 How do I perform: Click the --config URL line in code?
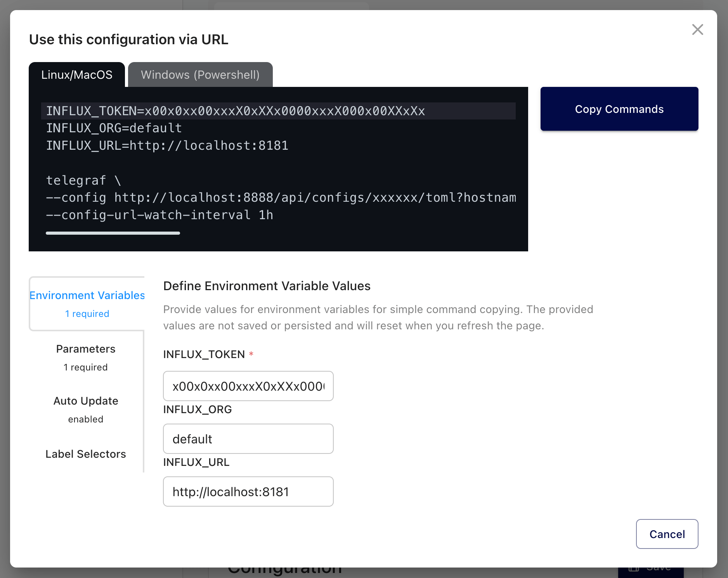tap(280, 198)
